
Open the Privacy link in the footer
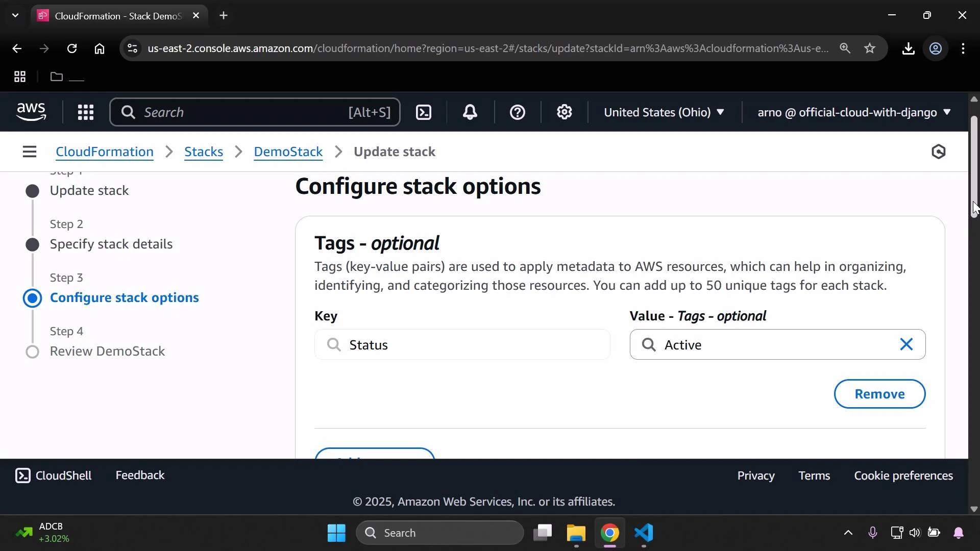[756, 475]
